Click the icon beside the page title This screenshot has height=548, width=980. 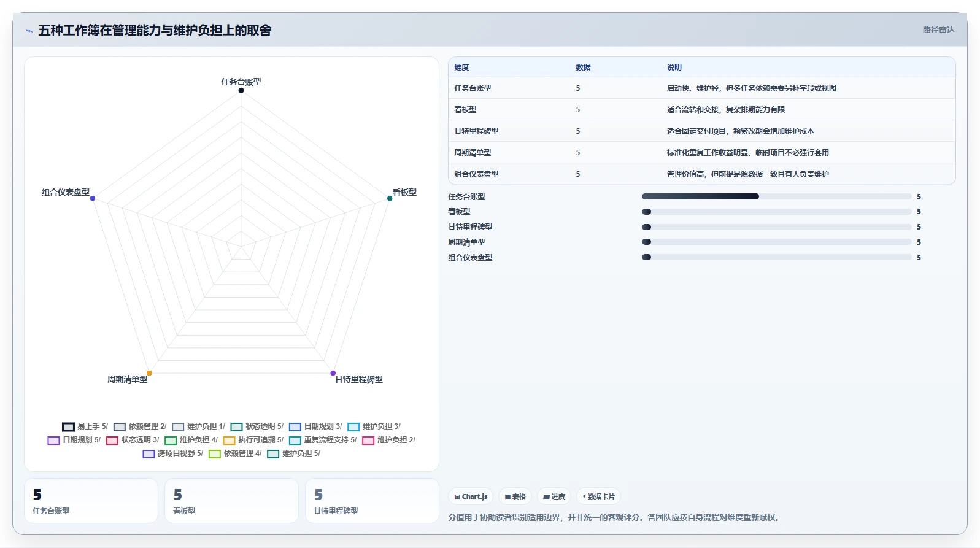point(29,31)
